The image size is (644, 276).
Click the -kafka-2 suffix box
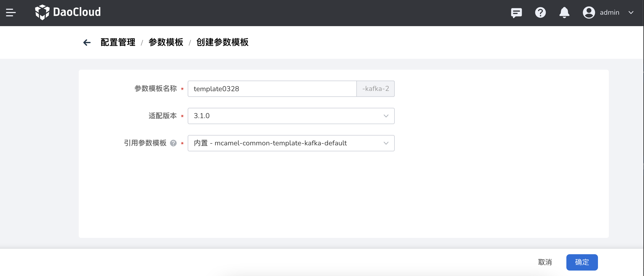(375, 89)
